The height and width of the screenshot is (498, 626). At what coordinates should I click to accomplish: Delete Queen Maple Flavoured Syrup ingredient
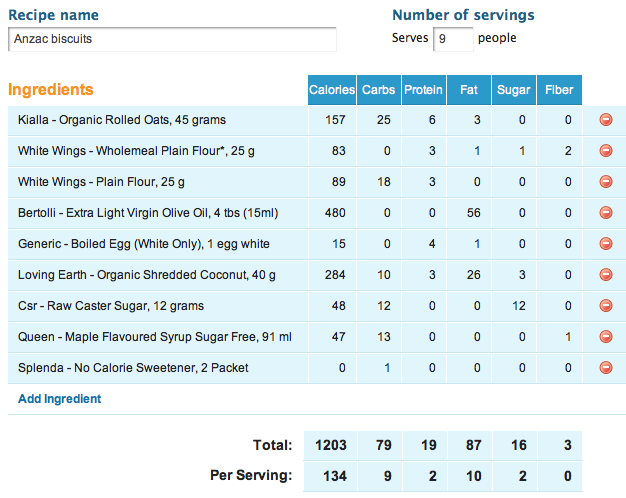pos(606,337)
